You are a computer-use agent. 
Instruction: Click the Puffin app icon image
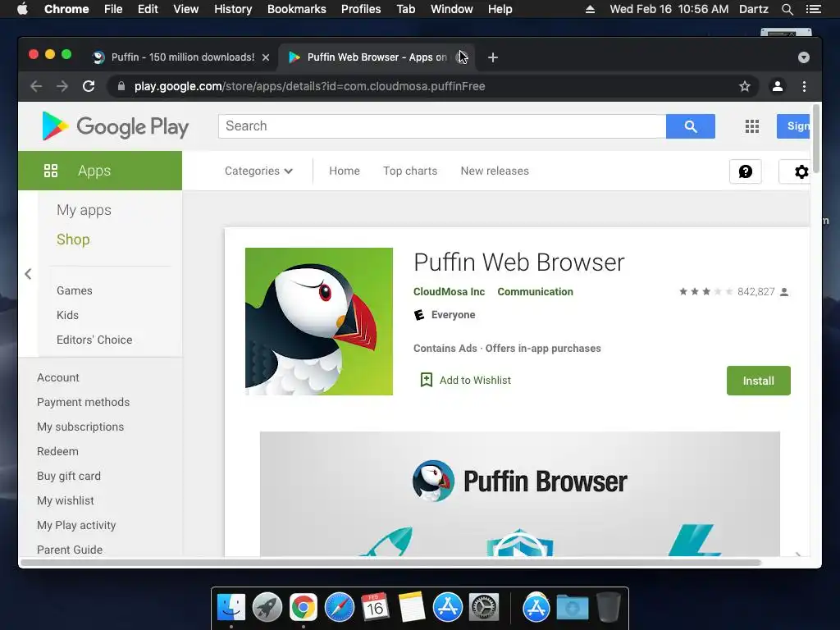click(x=319, y=322)
